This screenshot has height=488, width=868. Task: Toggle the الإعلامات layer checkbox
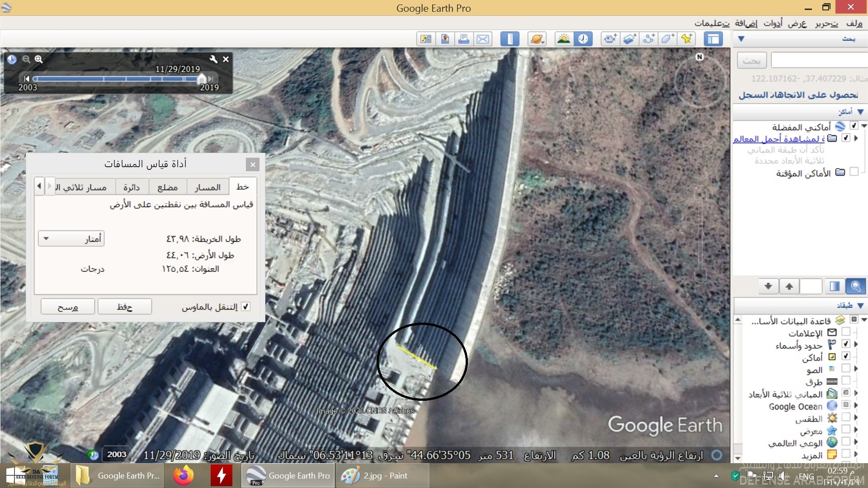click(x=846, y=332)
